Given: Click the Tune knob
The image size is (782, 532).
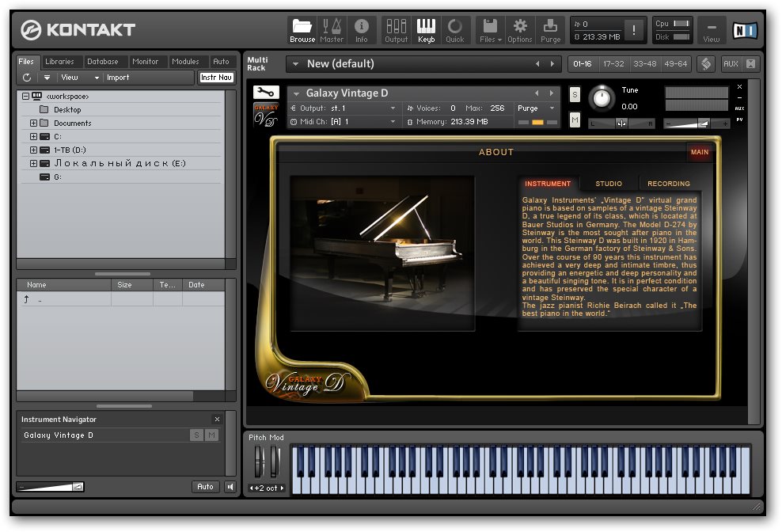Looking at the screenshot, I should (x=602, y=99).
